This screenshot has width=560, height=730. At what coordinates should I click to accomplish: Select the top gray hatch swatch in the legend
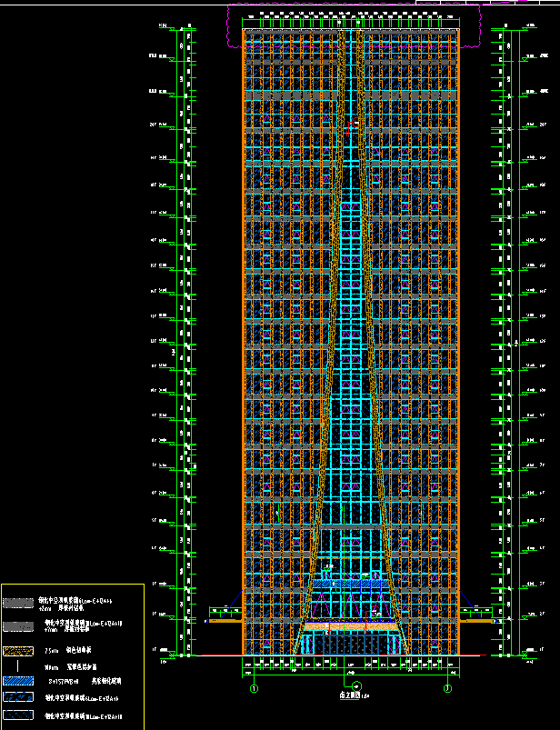(x=19, y=603)
